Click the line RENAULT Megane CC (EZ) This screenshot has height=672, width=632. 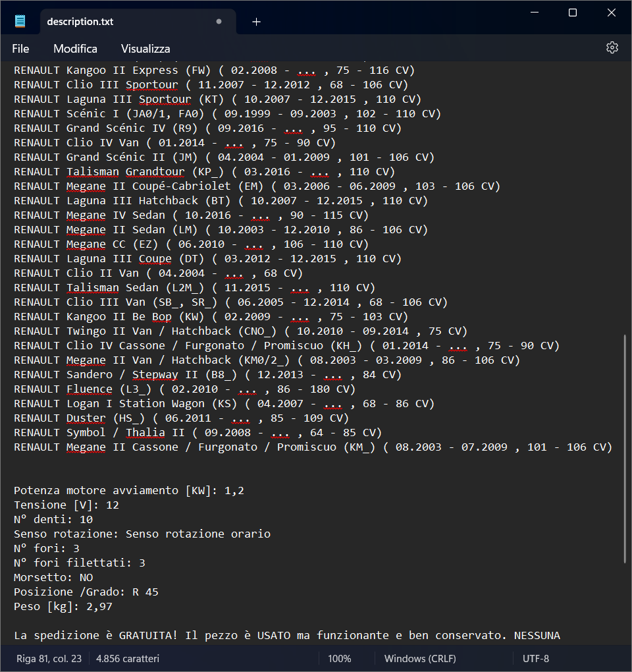pyautogui.click(x=191, y=244)
